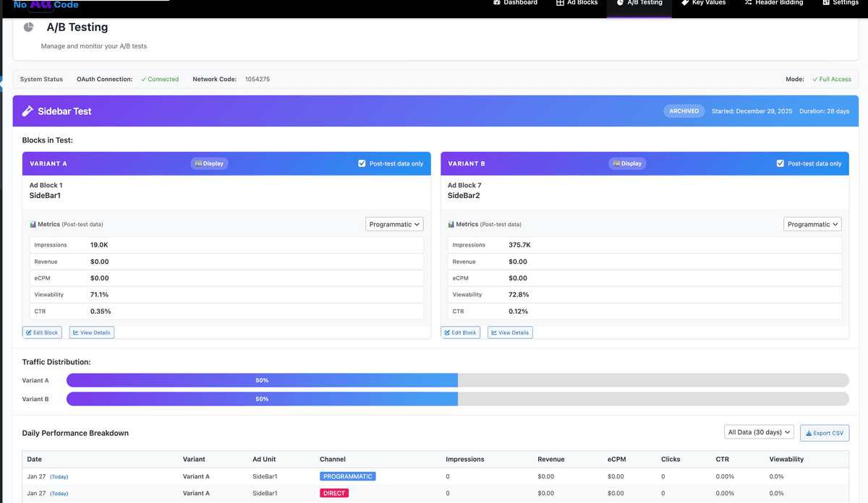Navigate to the Header Bidding tab

point(773,3)
